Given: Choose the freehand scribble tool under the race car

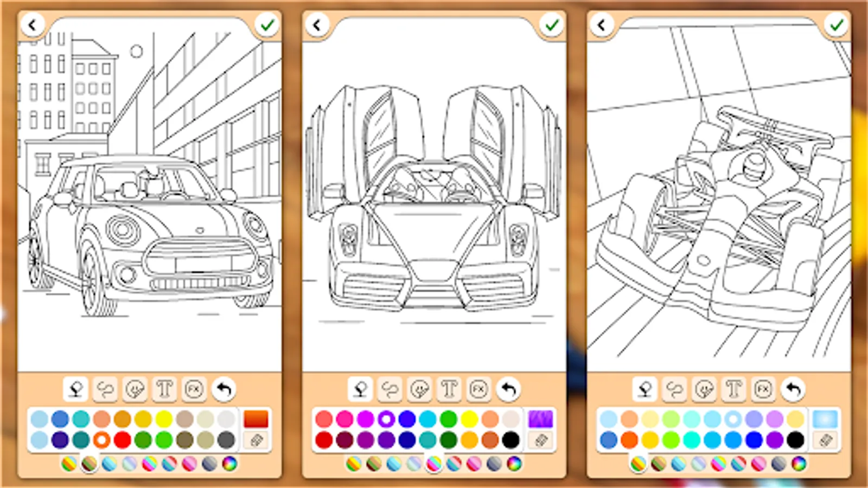Looking at the screenshot, I should coord(674,389).
